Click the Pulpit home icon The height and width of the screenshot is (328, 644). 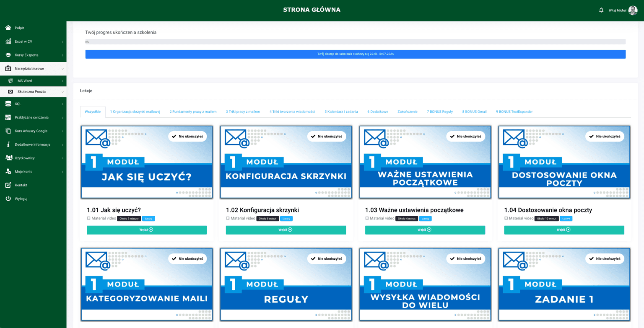(x=8, y=28)
